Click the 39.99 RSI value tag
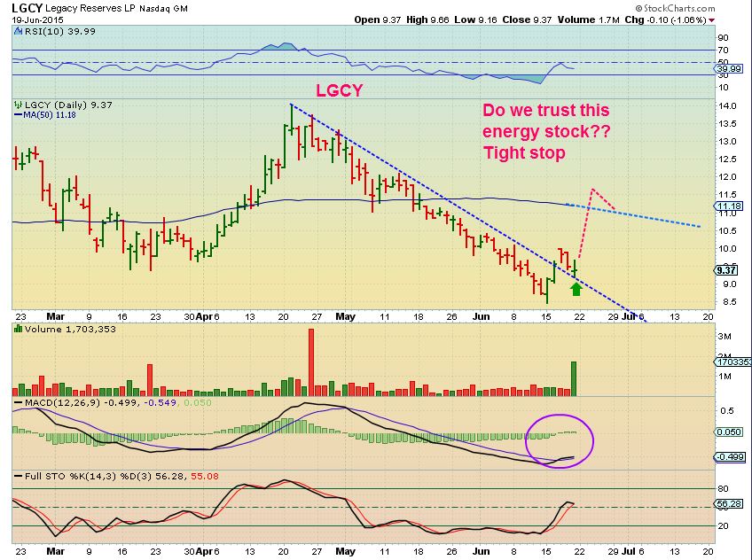The width and height of the screenshot is (752, 560). 729,69
